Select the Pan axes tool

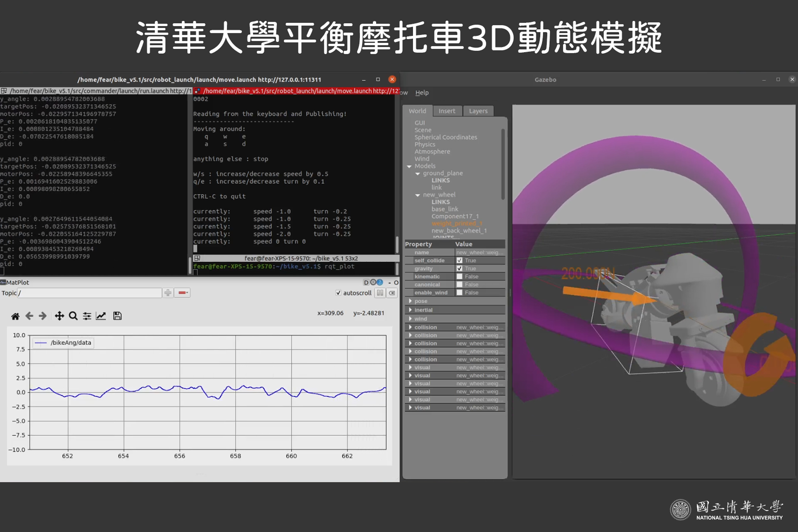pos(59,316)
